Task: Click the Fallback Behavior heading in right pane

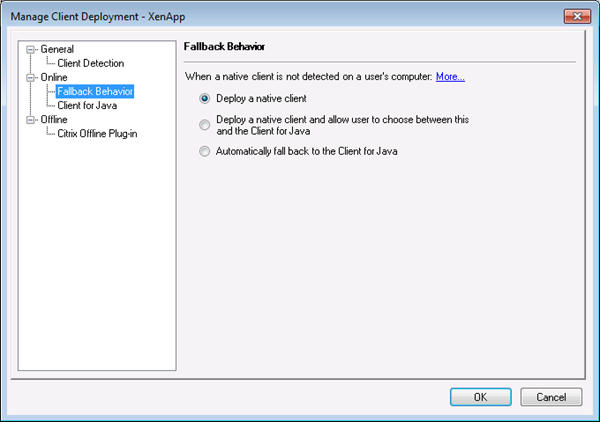Action: click(224, 47)
